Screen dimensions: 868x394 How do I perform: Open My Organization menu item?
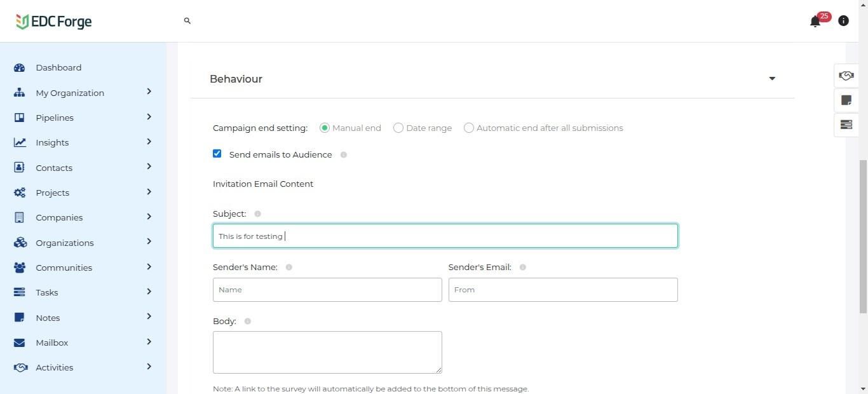(x=70, y=93)
